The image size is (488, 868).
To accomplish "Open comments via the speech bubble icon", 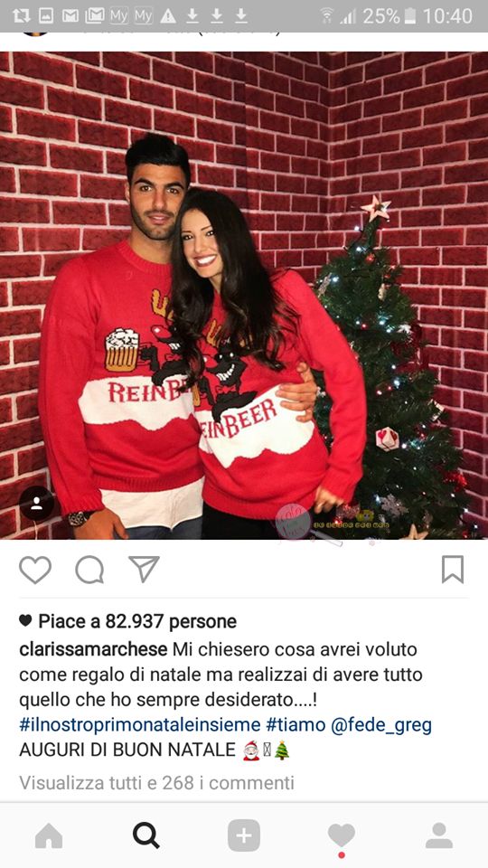I will [x=89, y=570].
